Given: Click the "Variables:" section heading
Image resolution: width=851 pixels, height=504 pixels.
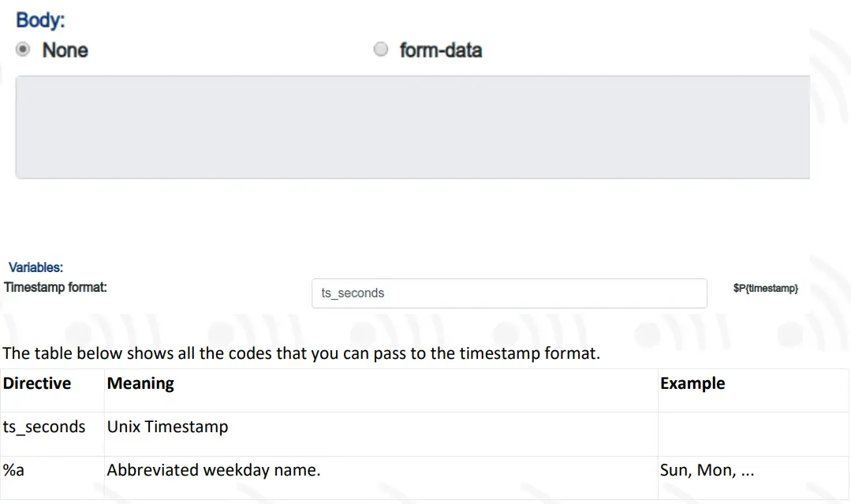Looking at the screenshot, I should click(x=35, y=268).
